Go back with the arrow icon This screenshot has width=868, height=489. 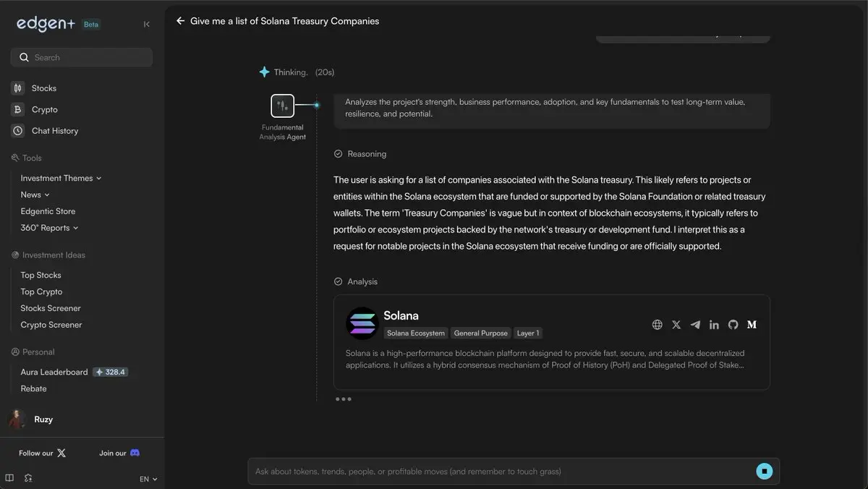(x=181, y=21)
